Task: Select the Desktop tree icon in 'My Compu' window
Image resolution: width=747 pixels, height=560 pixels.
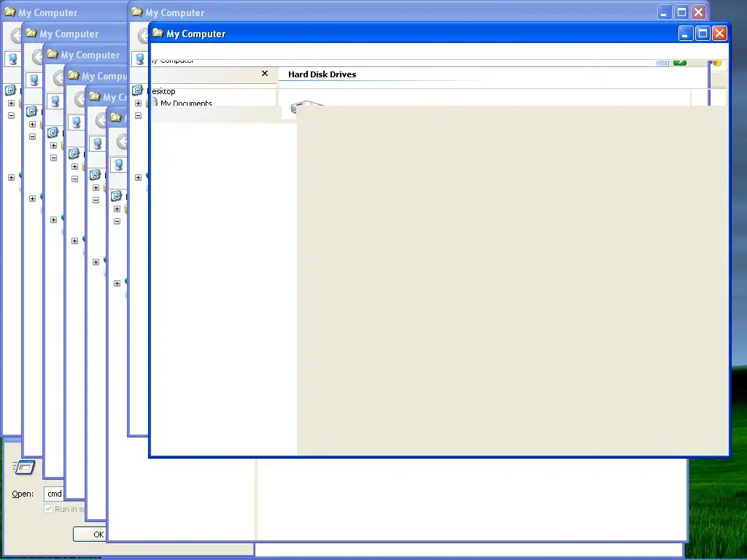Action: (74, 153)
